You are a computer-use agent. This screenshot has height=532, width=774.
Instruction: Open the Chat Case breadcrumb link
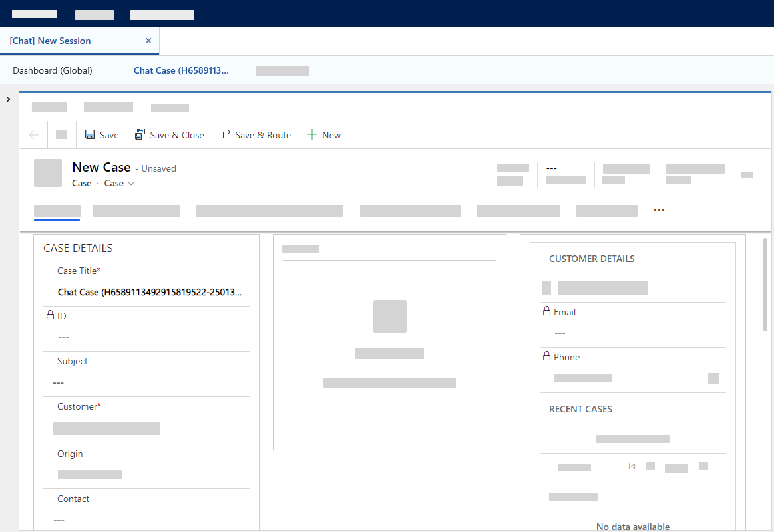(x=181, y=70)
